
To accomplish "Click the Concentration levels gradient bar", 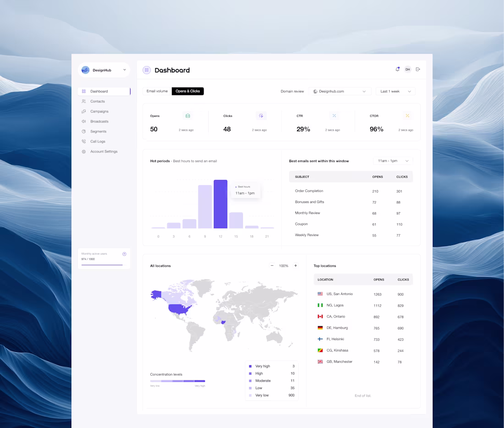I will pyautogui.click(x=177, y=381).
